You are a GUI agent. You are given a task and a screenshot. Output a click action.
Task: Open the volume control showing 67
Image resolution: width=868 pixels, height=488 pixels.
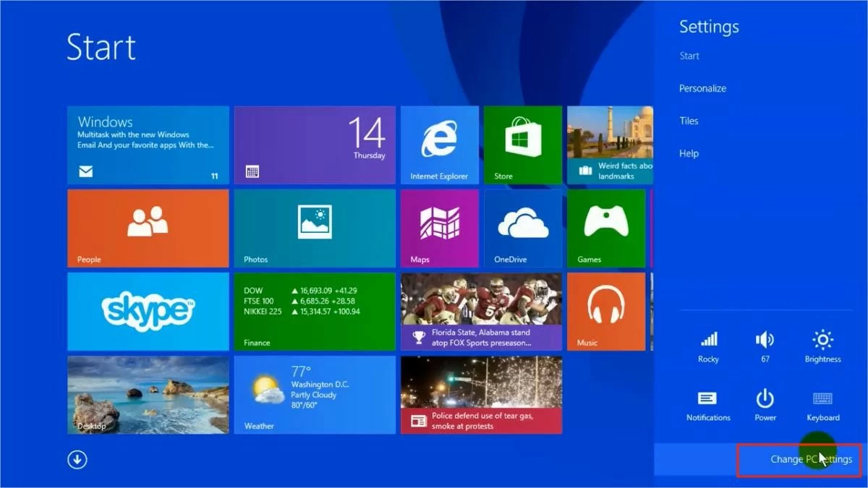[765, 346]
